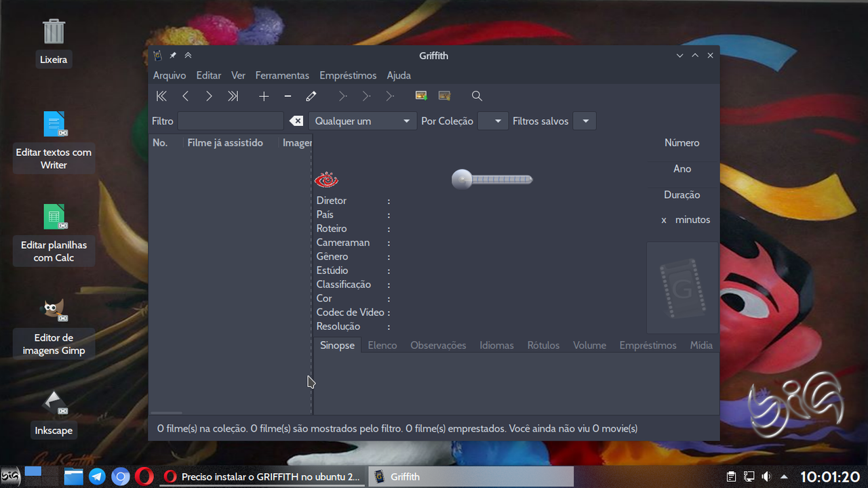Click keep-above double chevron in titlebar
Screen dimensions: 868x488
188,56
